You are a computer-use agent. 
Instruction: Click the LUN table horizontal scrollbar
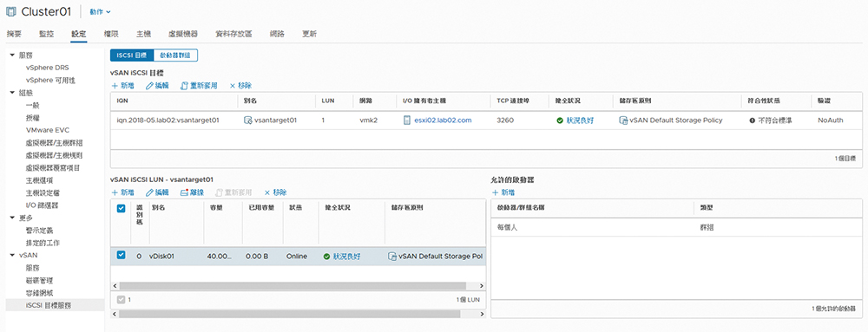(292, 285)
